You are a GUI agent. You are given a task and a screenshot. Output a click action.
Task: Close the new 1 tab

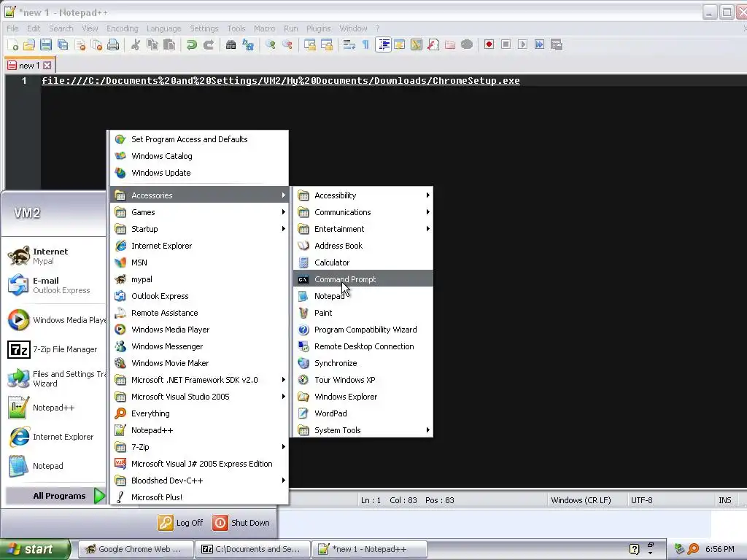[47, 65]
